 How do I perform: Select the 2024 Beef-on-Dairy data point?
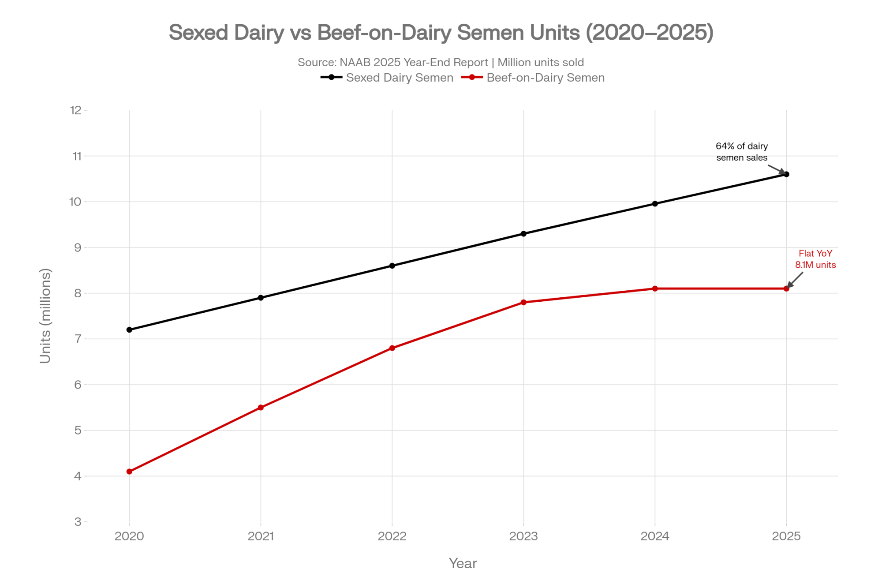click(655, 288)
